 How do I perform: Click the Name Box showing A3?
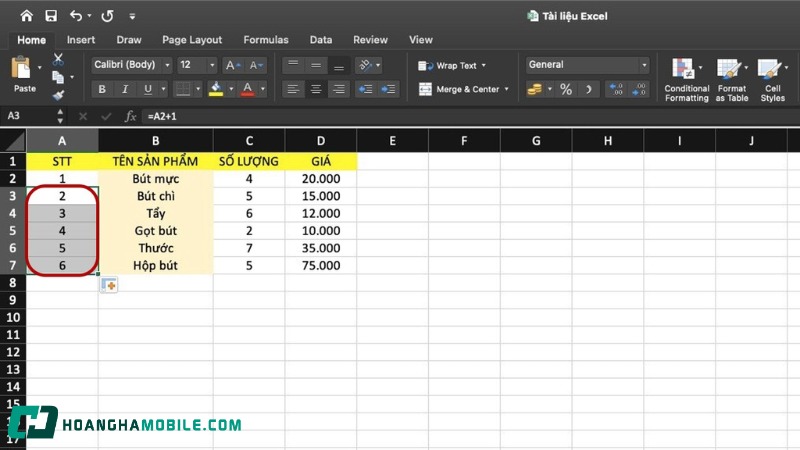pos(29,116)
